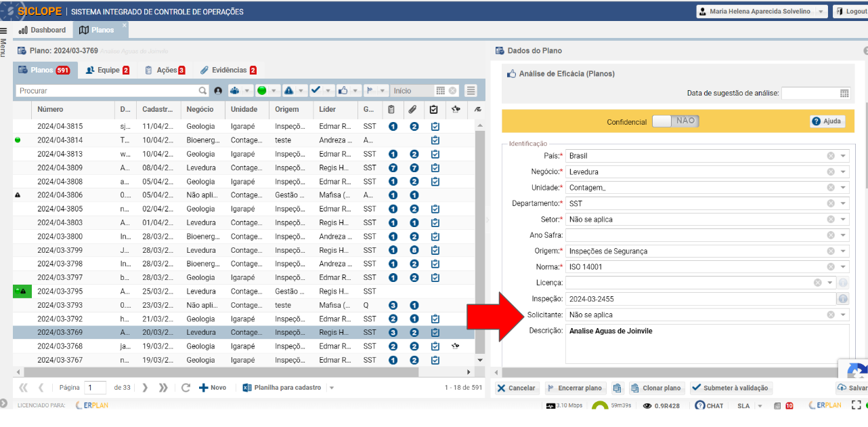Click the paperclip column header icon
The width and height of the screenshot is (868, 427).
click(412, 109)
